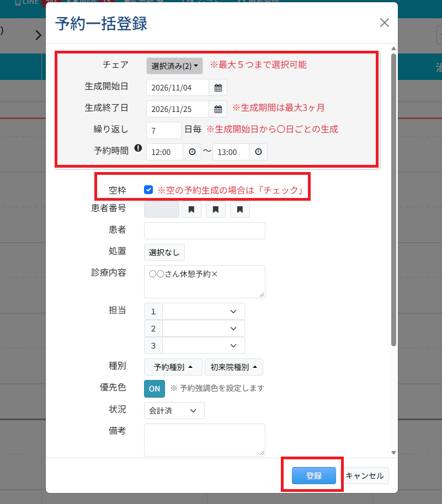Viewport: 442px width, 504px height.
Task: Open the 初来院種別 dropdown
Action: [x=234, y=367]
